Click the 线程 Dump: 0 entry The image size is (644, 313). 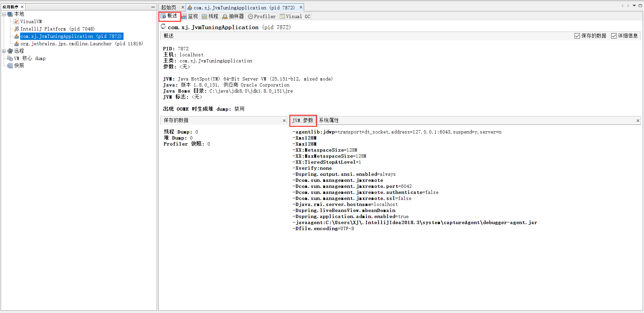tap(181, 132)
